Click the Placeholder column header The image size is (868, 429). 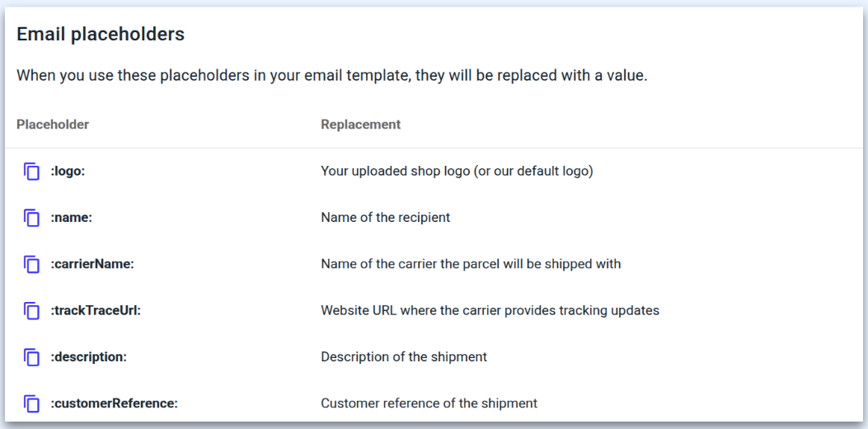[53, 125]
